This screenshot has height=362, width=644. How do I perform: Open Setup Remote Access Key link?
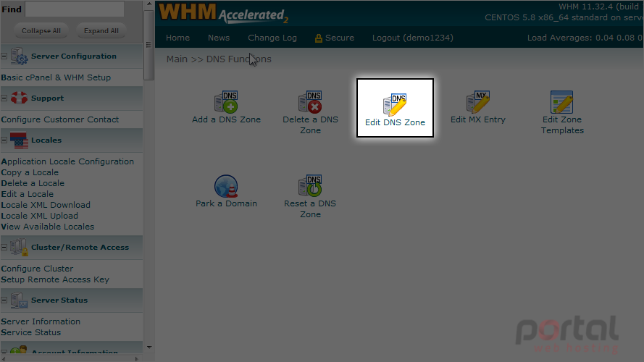55,279
